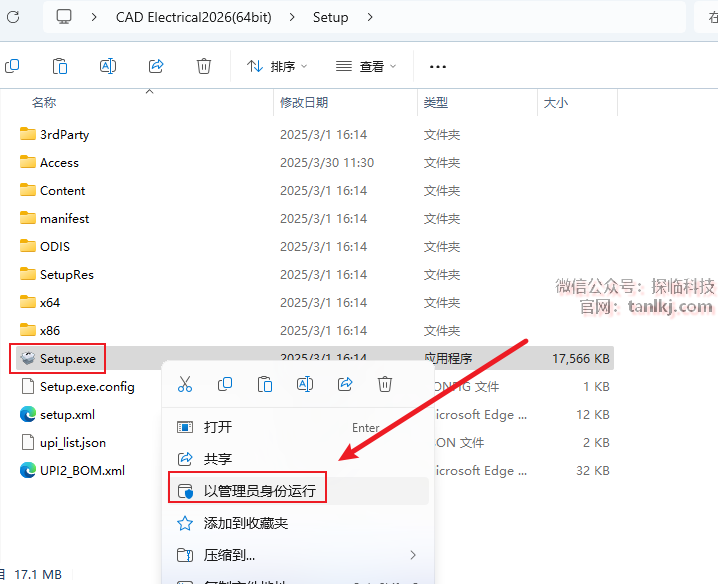Image resolution: width=718 pixels, height=584 pixels.
Task: Click the Paste icon in context menu
Action: pos(265,384)
